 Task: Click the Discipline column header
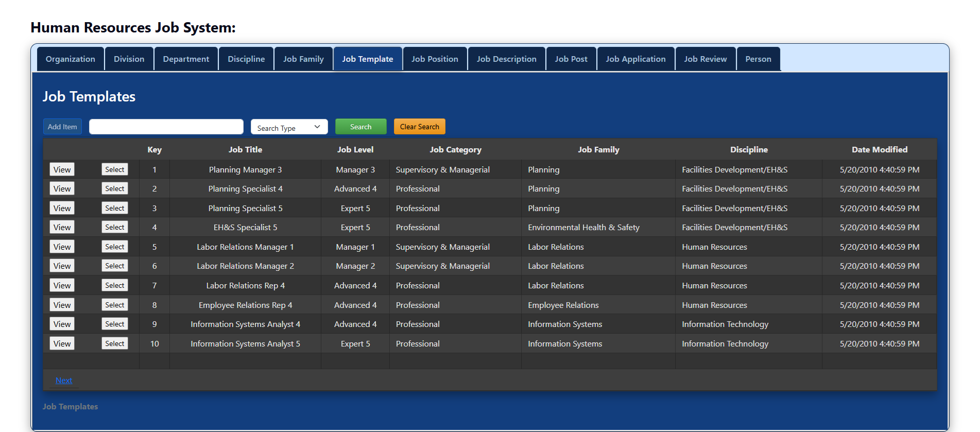click(749, 150)
